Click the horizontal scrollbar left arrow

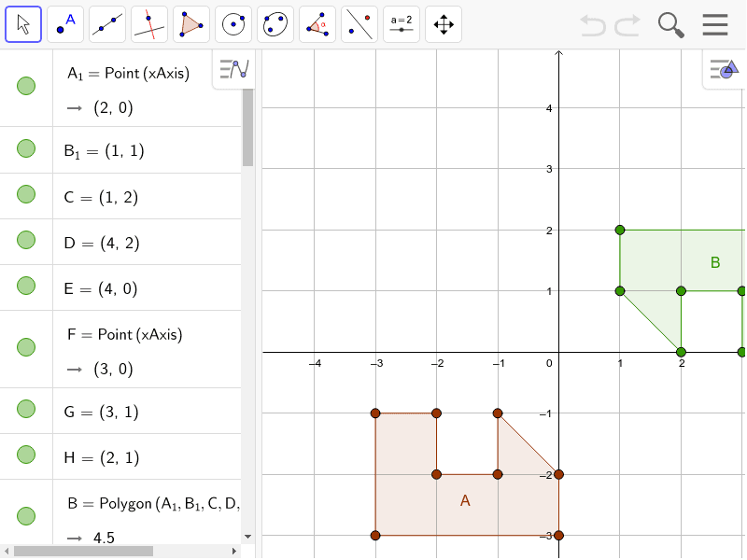point(7,551)
